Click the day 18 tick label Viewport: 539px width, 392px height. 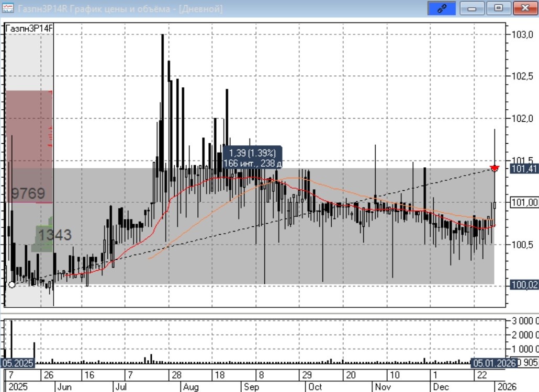click(x=220, y=375)
